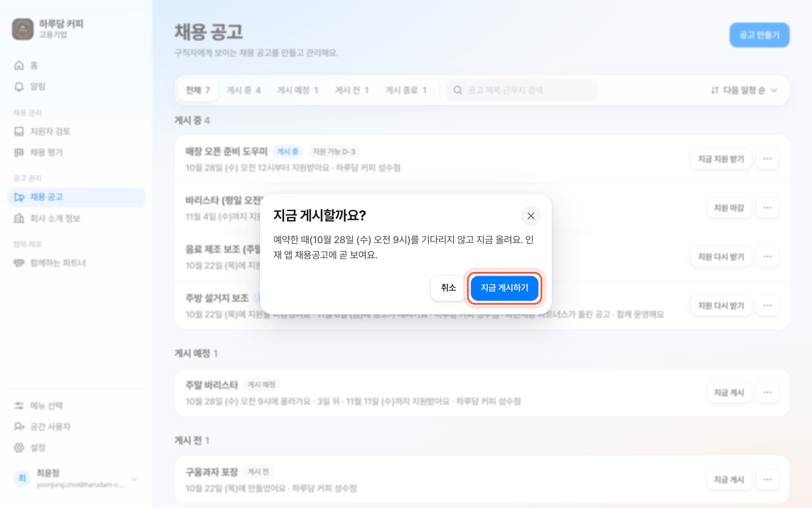Open more options for 구움과자 포장 row
The image size is (812, 508).
767,480
